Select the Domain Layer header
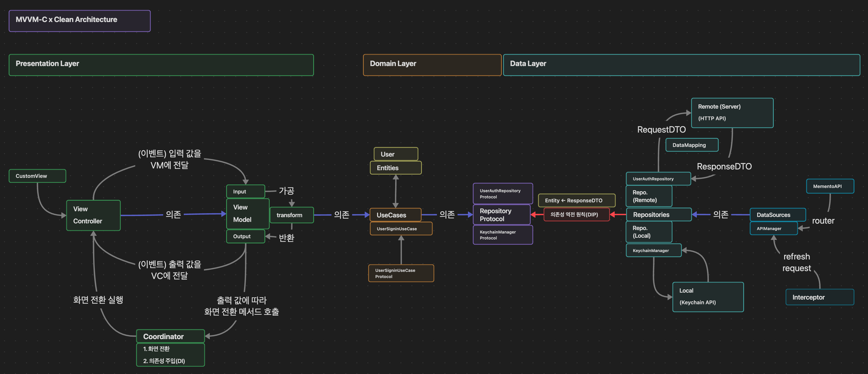Screen dimensions: 868x374 (432, 65)
